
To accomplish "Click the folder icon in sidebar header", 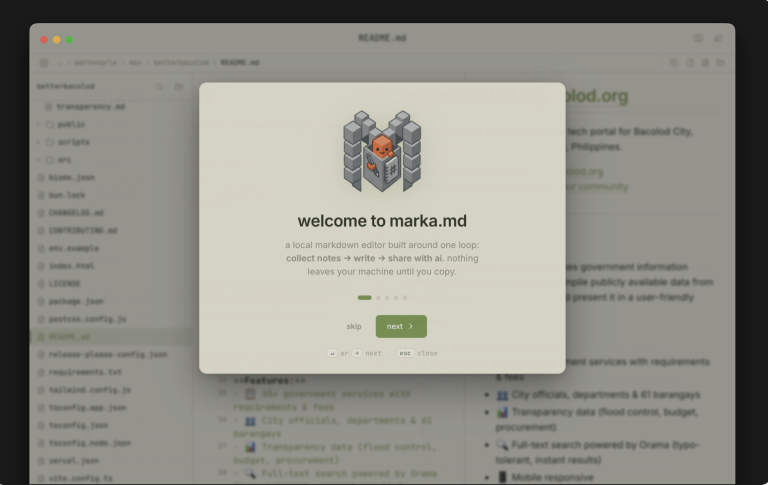I will click(x=179, y=86).
